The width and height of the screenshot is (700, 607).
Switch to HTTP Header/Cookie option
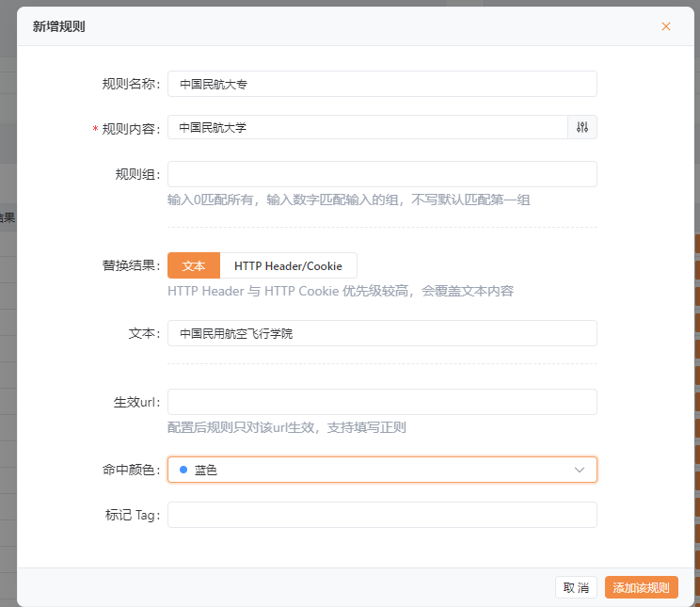pyautogui.click(x=289, y=265)
